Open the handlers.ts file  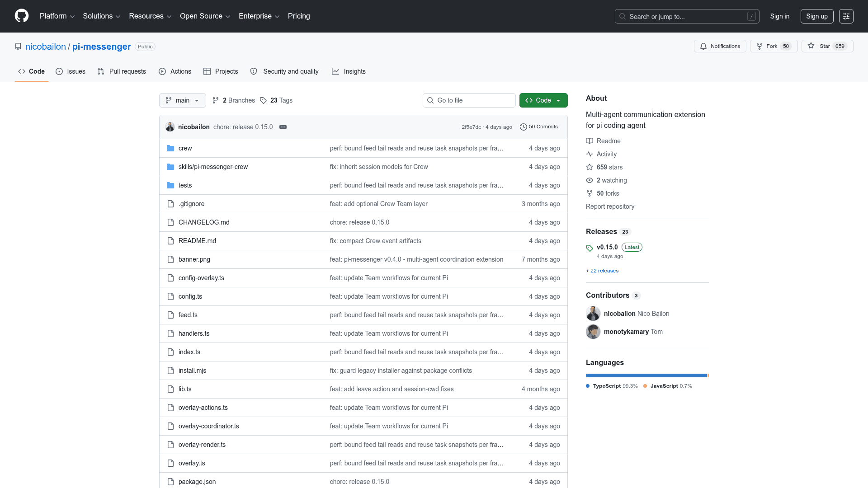tap(194, 333)
